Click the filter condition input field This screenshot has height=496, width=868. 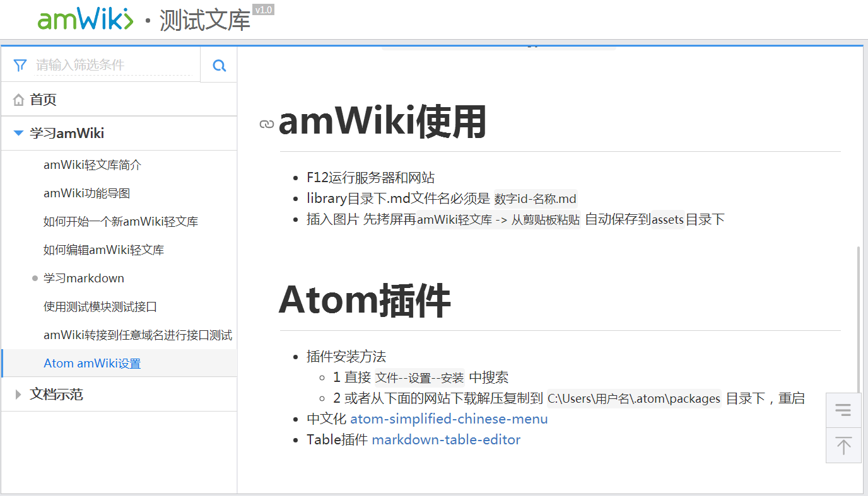[x=114, y=65]
